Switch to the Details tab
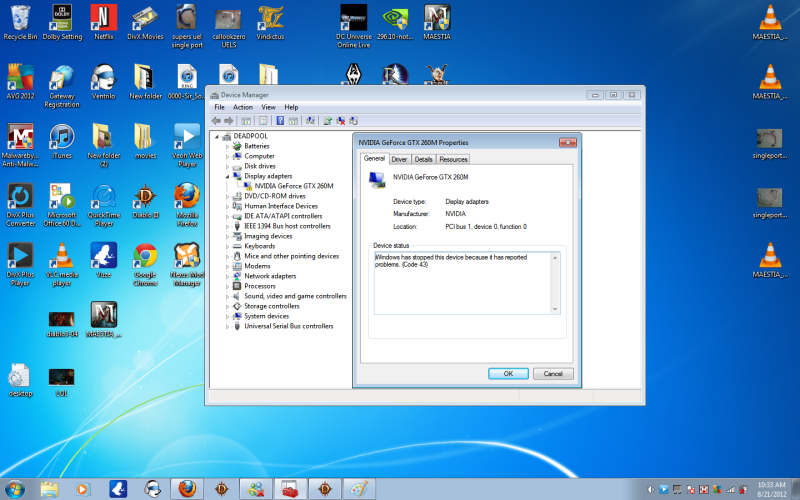This screenshot has width=800, height=500. [x=423, y=160]
